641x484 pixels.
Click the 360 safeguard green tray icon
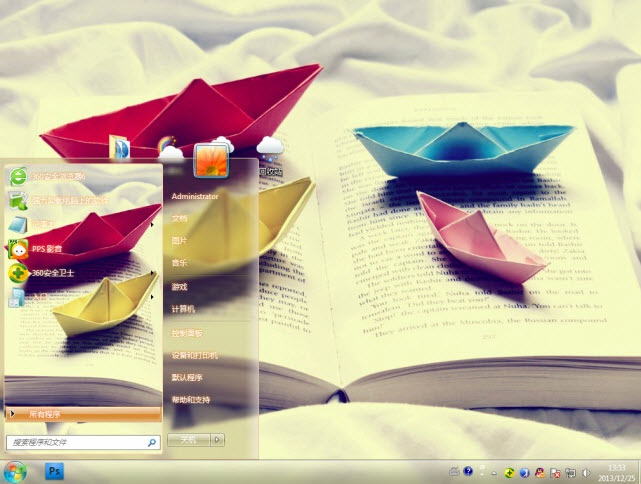[509, 473]
